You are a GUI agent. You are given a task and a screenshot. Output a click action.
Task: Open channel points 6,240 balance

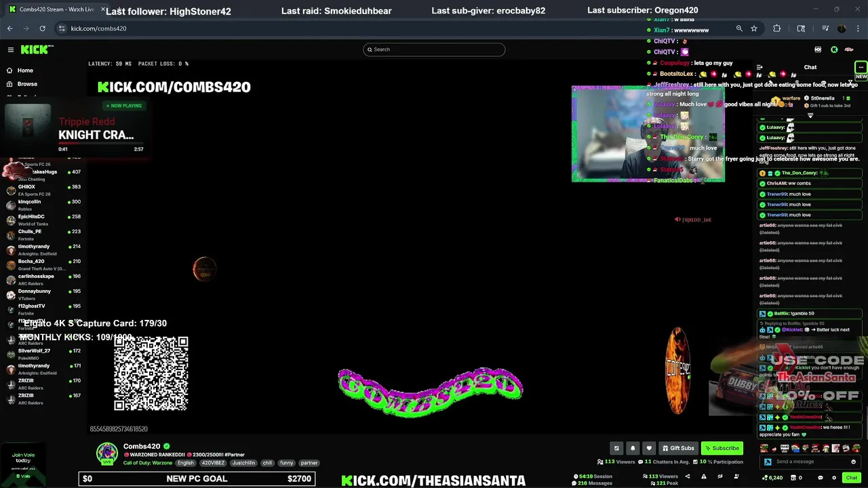[772, 478]
